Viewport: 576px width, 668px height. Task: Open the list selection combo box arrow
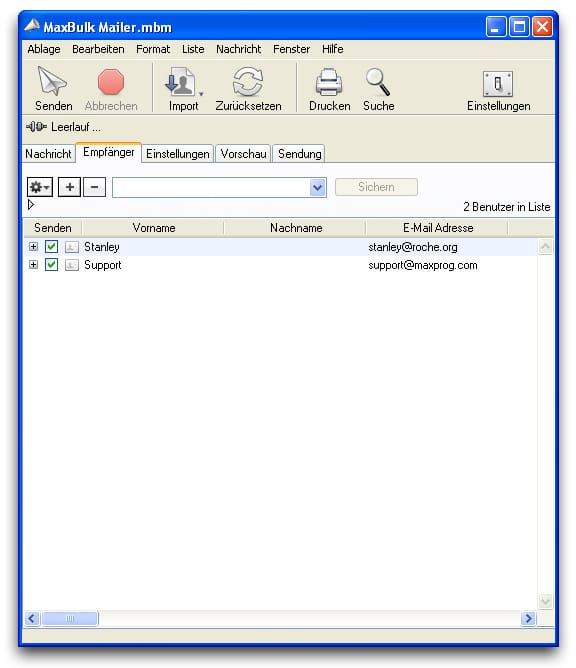(317, 187)
